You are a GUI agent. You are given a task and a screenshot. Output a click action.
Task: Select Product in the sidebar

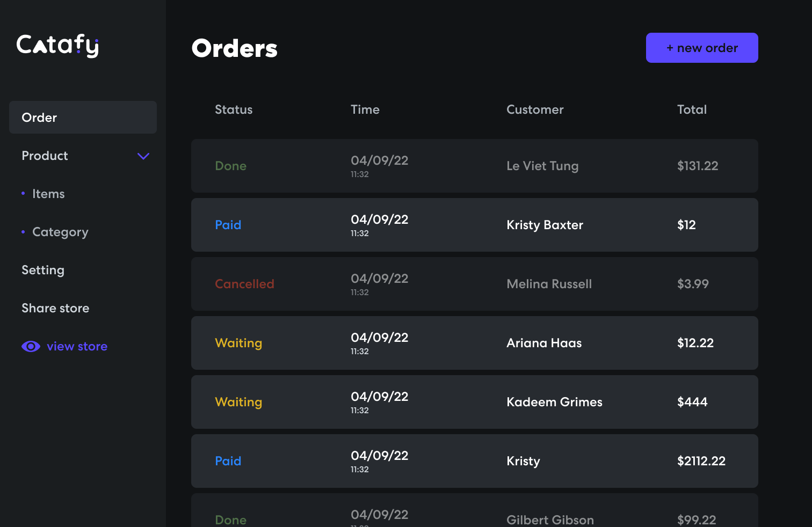click(x=45, y=156)
